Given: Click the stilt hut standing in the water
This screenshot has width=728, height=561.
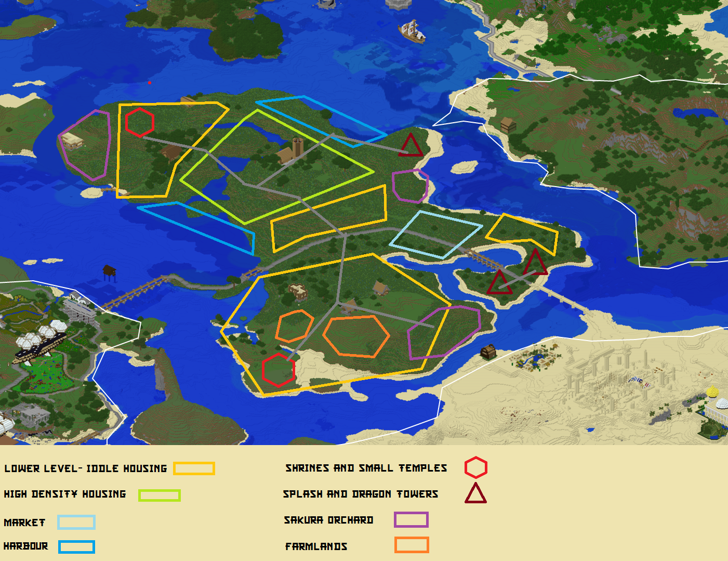Looking at the screenshot, I should pyautogui.click(x=109, y=272).
